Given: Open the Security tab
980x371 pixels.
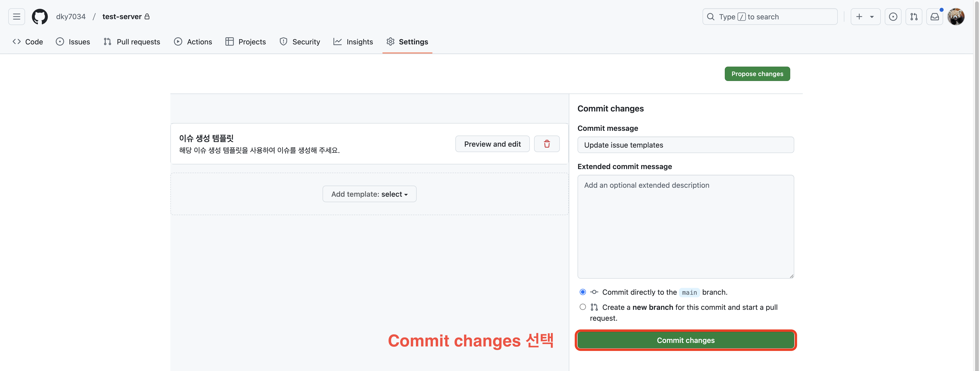Looking at the screenshot, I should point(299,42).
